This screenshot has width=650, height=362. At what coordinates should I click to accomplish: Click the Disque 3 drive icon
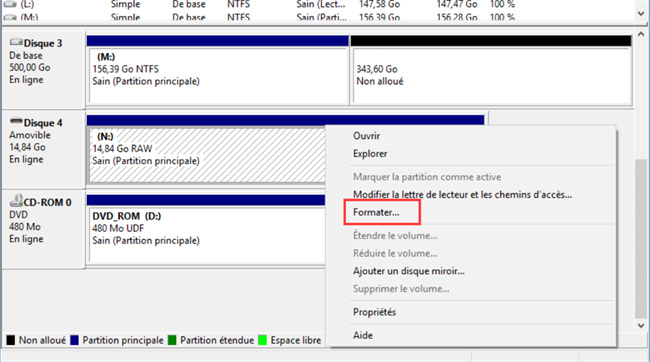(16, 42)
